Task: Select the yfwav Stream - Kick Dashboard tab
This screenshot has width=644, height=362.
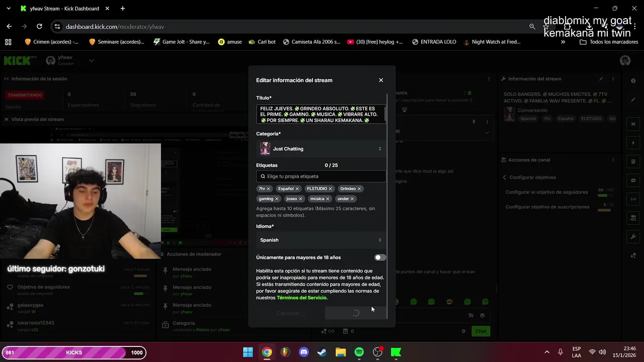Action: click(64, 9)
